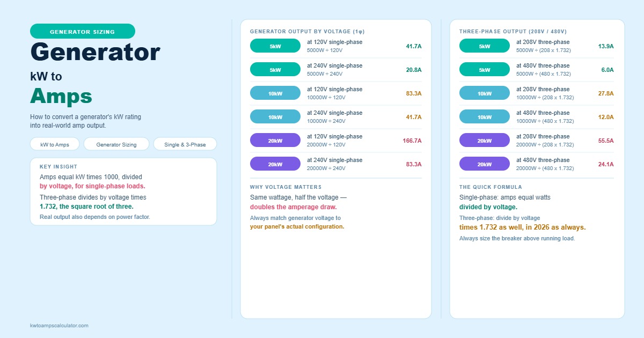Viewport: 644px width, 338px height.
Task: Click the 24.1A result for 480V
Action: (x=606, y=164)
